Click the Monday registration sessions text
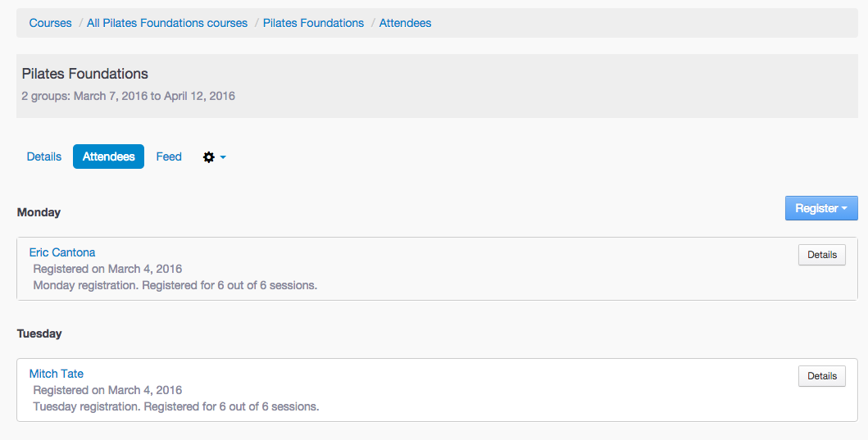This screenshot has height=440, width=868. [x=175, y=285]
